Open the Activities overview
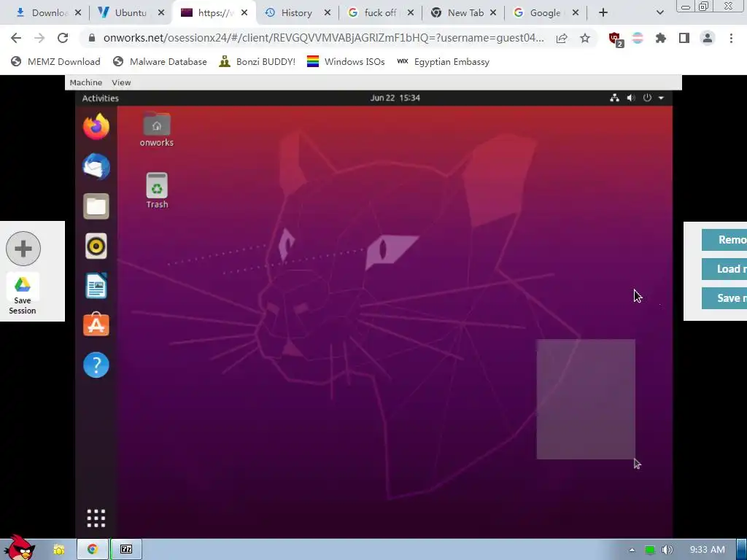Screen dimensions: 747x560 click(x=100, y=98)
